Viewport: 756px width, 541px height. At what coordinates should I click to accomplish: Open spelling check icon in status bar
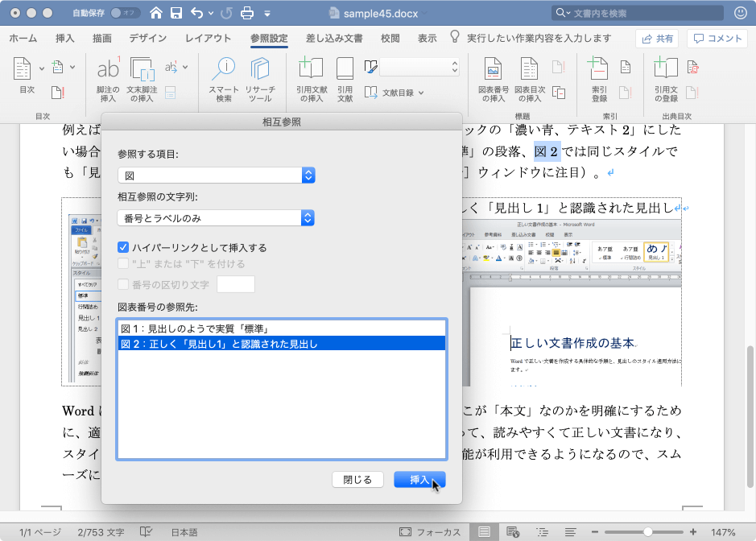click(x=146, y=532)
